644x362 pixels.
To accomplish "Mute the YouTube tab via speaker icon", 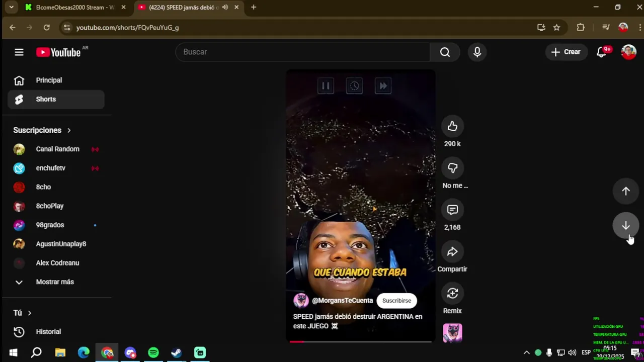I will (225, 8).
